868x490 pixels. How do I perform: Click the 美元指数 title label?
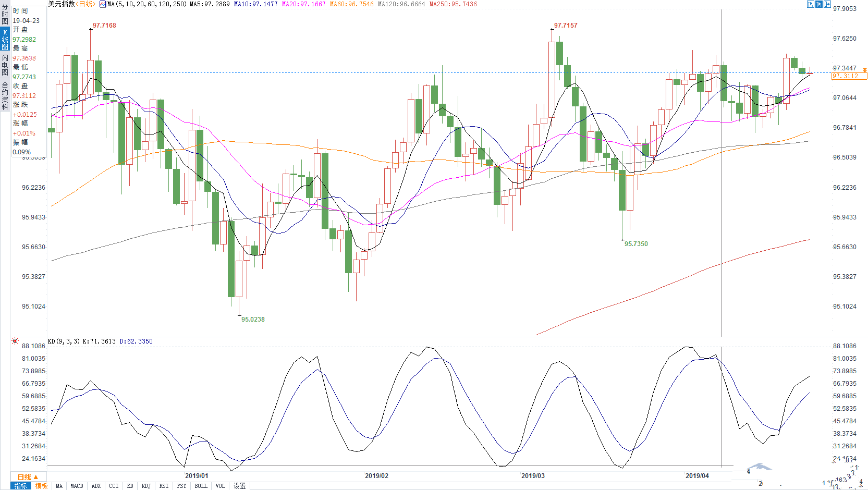pyautogui.click(x=62, y=4)
